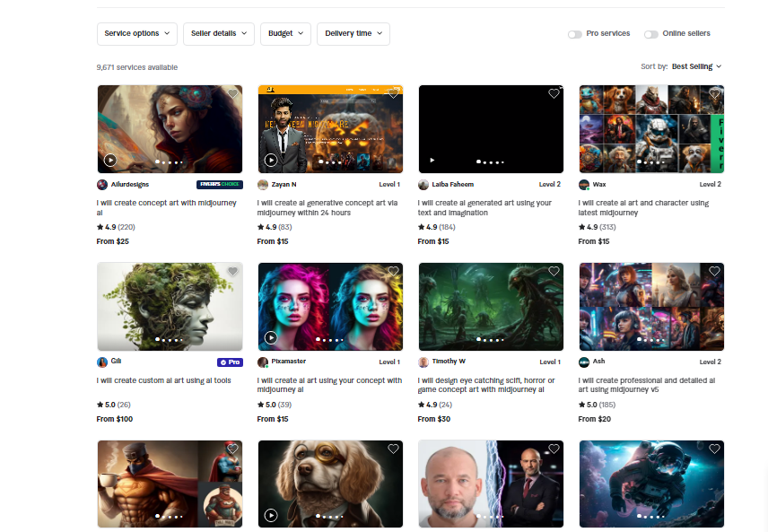Image resolution: width=768 pixels, height=532 pixels.
Task: Open 'I will design eye catching scifi, horror' gig
Action: click(x=486, y=385)
